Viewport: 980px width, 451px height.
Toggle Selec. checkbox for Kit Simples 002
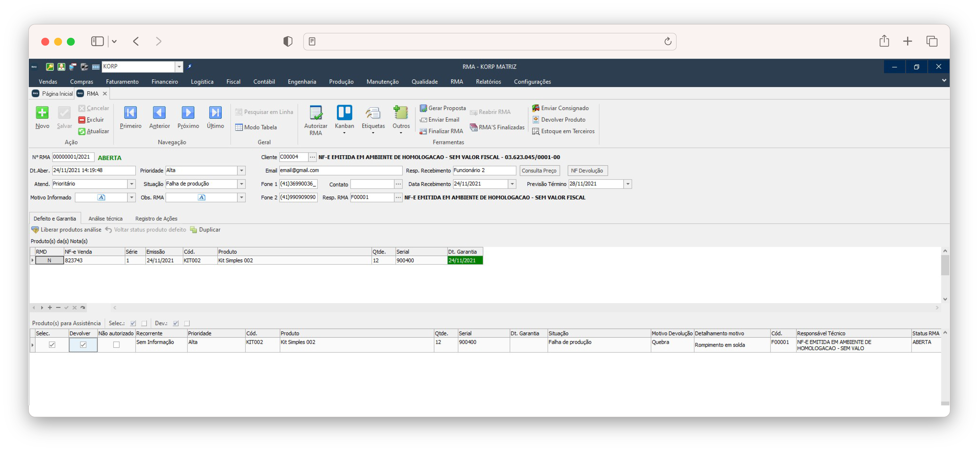pyautogui.click(x=52, y=345)
